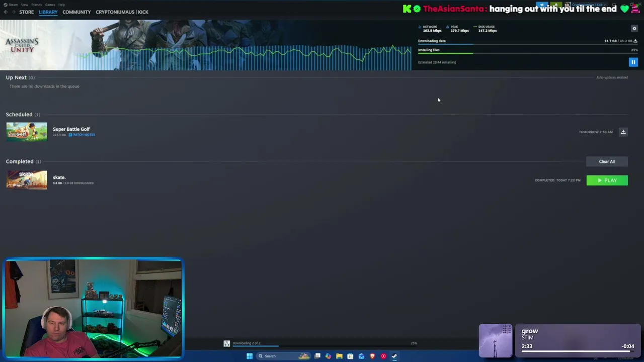Image resolution: width=644 pixels, height=362 pixels.
Task: Click 'Auto-updates enabled' label
Action: (612, 77)
